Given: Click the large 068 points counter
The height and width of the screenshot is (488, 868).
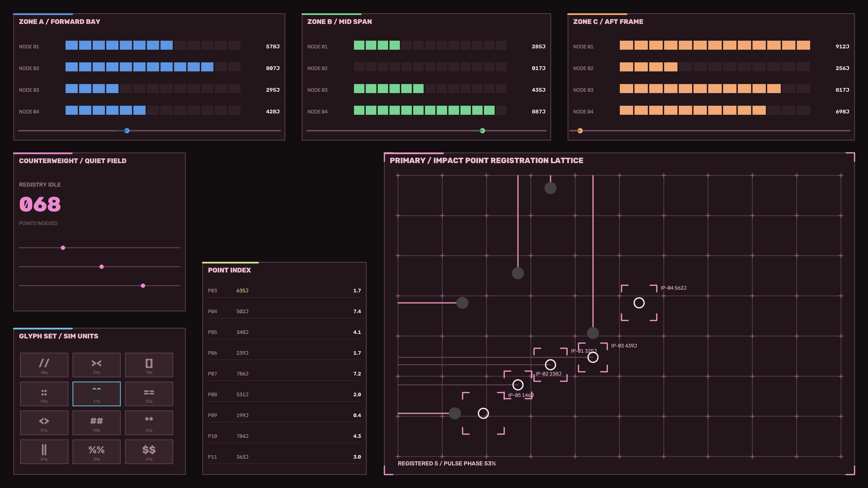Looking at the screenshot, I should point(40,204).
